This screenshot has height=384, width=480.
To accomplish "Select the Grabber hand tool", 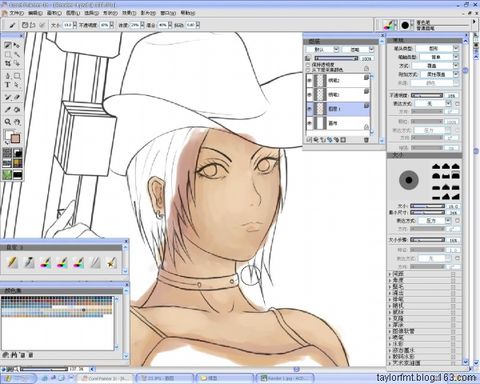I will click(17, 122).
